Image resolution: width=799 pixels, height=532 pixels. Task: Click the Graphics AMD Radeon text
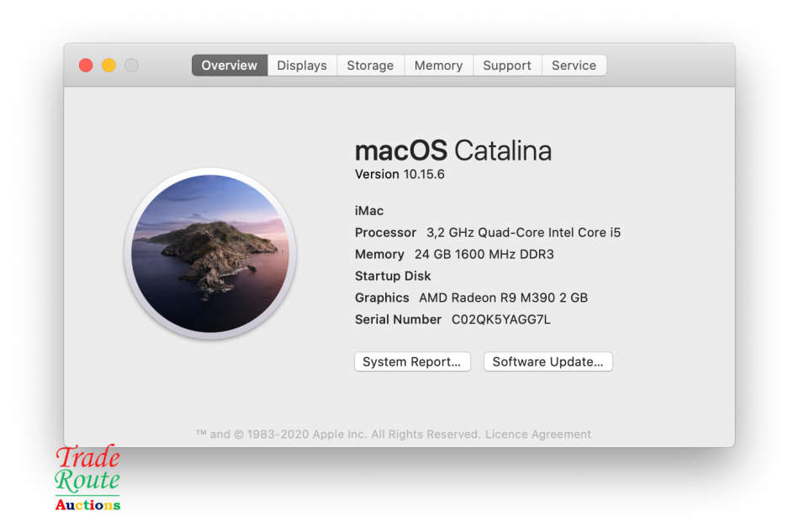point(473,298)
